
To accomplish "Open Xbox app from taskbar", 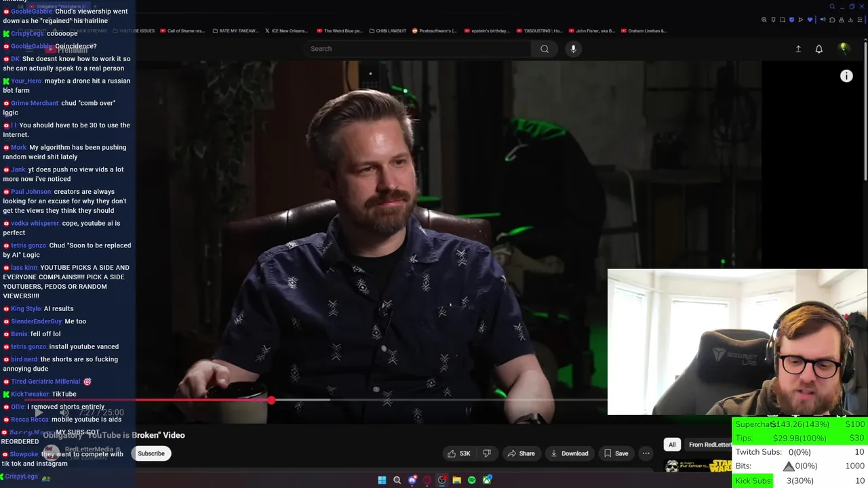I will coord(487,480).
